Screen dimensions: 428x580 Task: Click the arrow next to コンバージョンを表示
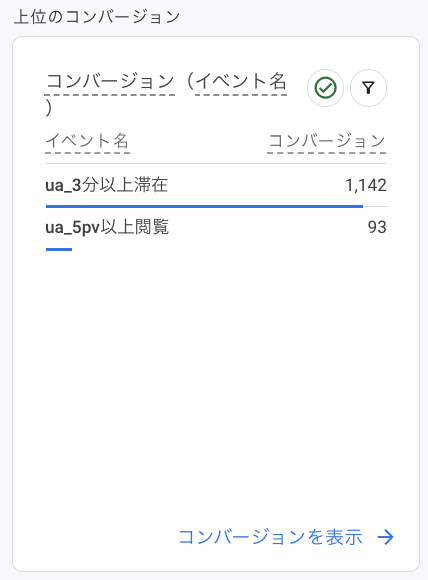pos(386,537)
